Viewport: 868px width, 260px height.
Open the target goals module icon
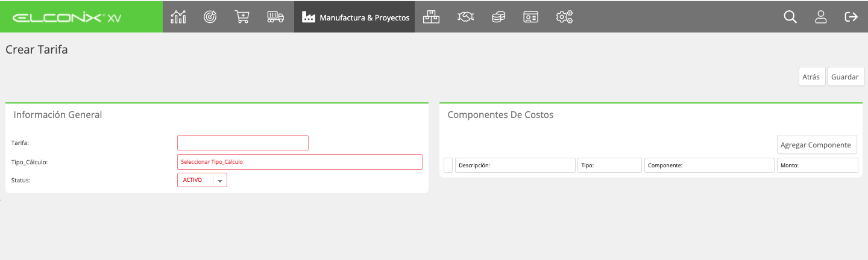[210, 17]
